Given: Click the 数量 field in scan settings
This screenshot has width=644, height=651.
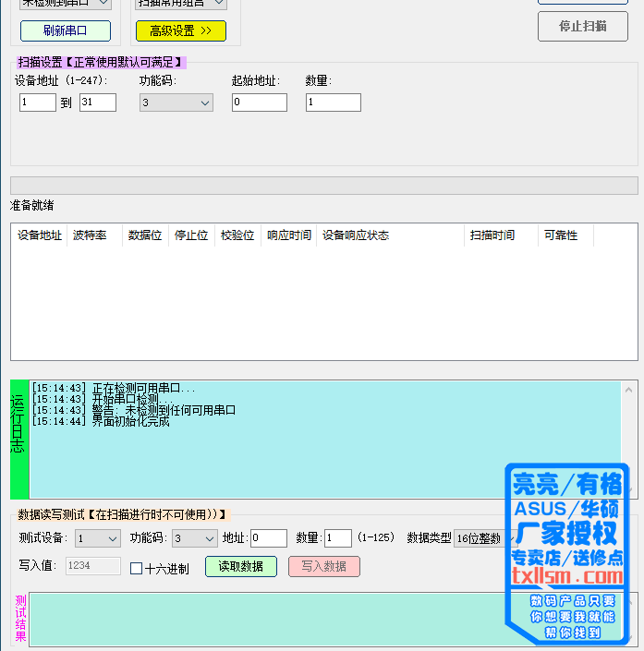Looking at the screenshot, I should coord(333,102).
